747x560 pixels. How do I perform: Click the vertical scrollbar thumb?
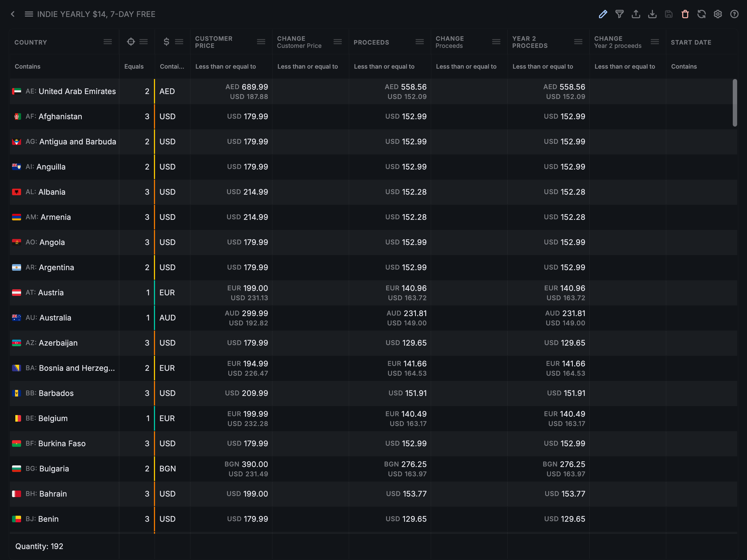pyautogui.click(x=734, y=103)
